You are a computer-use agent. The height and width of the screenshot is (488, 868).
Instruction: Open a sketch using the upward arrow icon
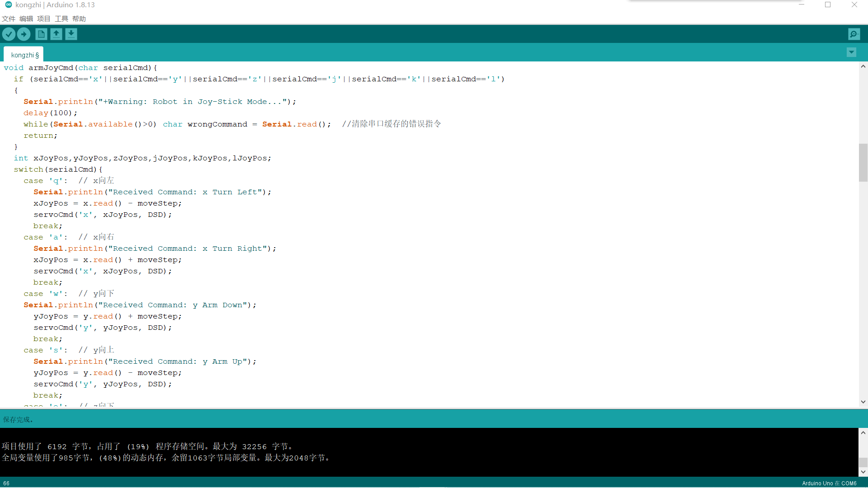pos(56,34)
